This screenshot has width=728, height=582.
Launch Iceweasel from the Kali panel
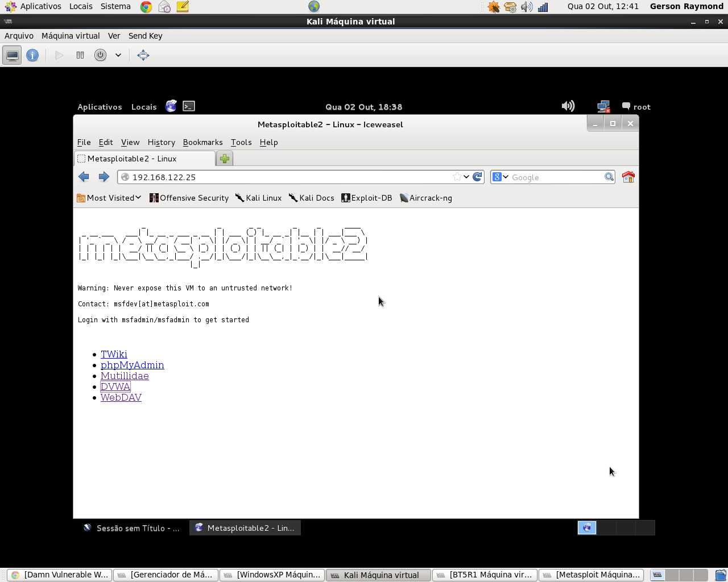(x=171, y=106)
